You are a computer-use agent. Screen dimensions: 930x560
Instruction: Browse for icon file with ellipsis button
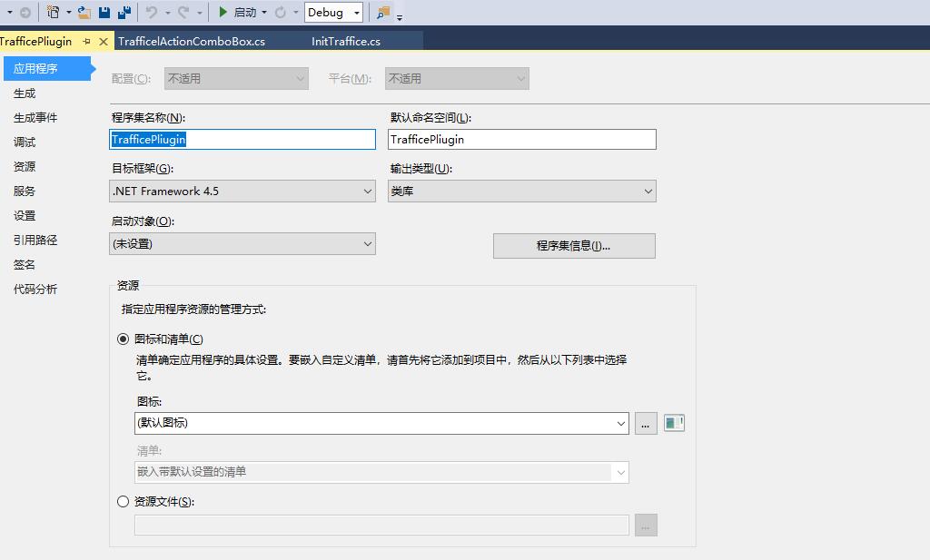(646, 423)
